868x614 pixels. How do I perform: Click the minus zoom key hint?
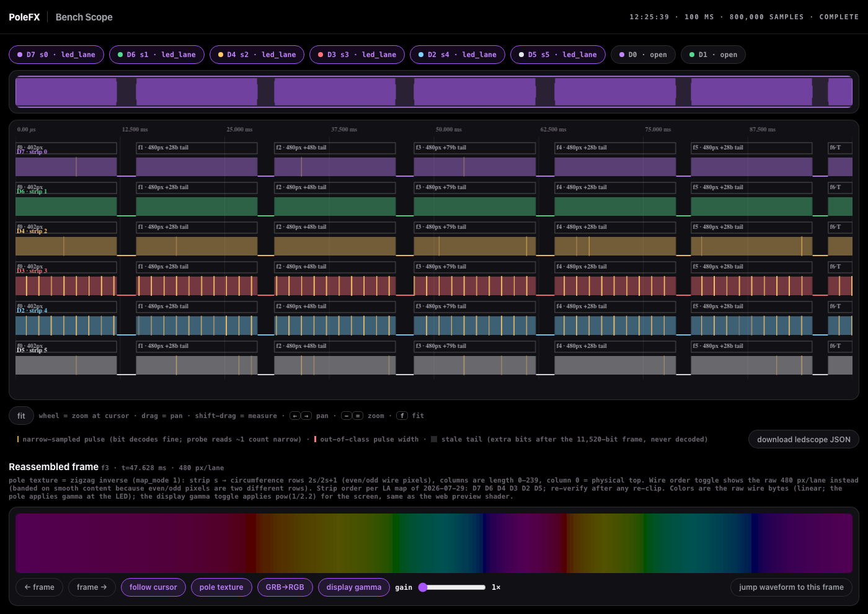347,416
